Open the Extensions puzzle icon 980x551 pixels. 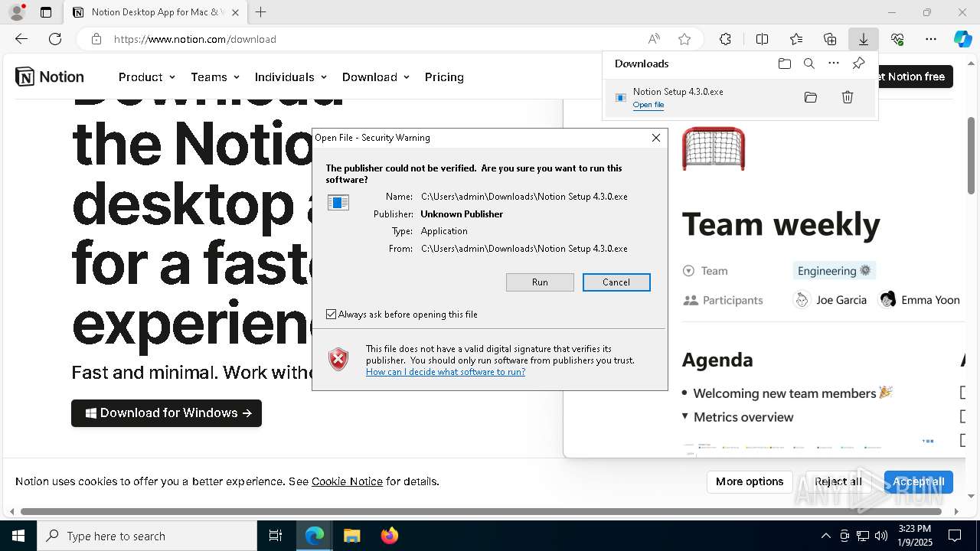725,39
